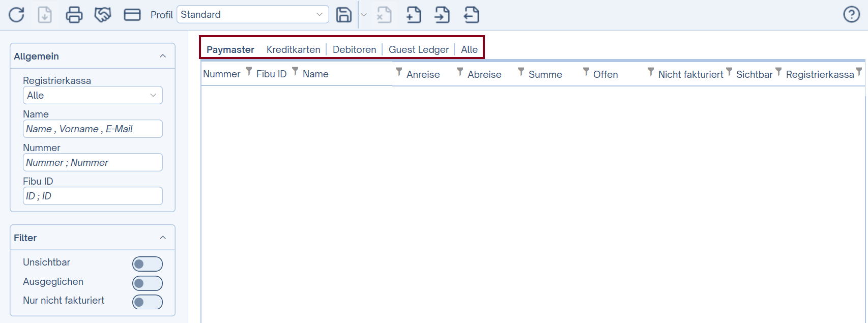The height and width of the screenshot is (323, 868).
Task: Sort by the Offen column header
Action: [x=605, y=74]
